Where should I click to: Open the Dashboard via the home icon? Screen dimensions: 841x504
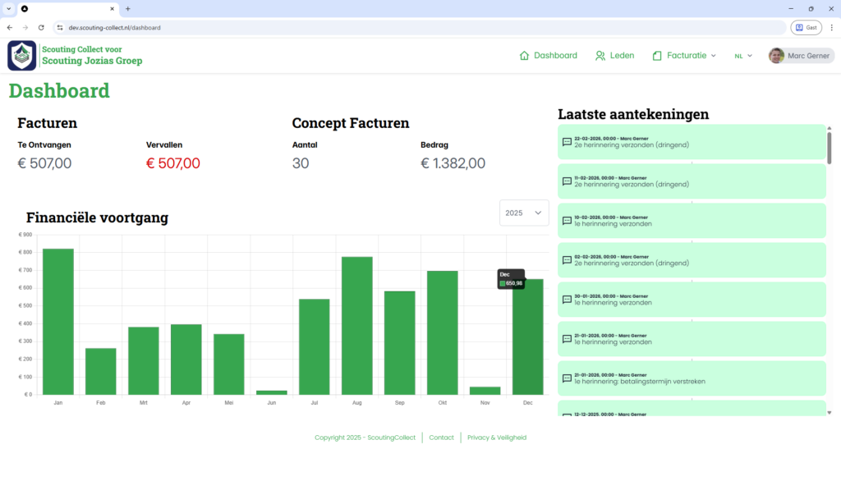tap(522, 55)
